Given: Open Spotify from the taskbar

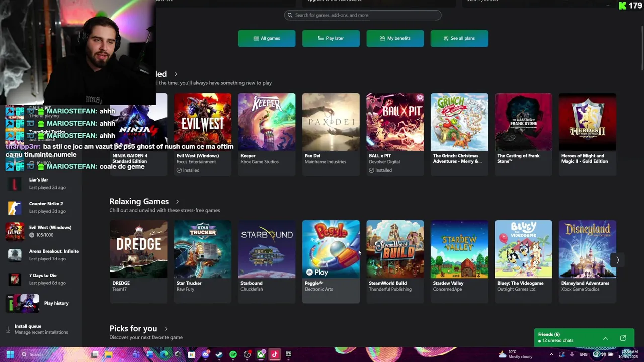Looking at the screenshot, I should click(233, 354).
